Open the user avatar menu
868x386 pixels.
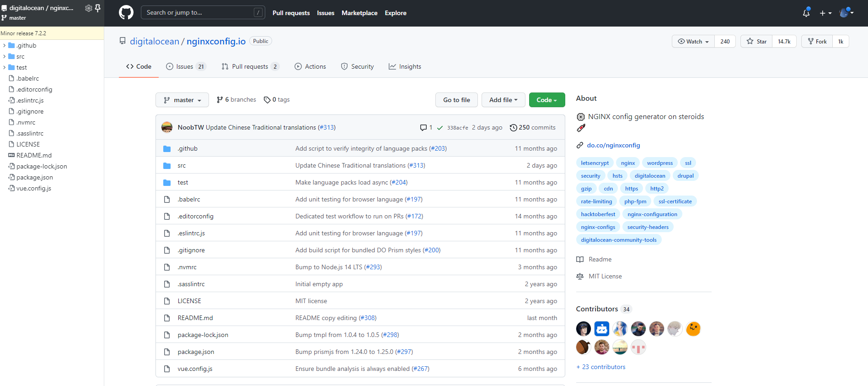point(847,13)
